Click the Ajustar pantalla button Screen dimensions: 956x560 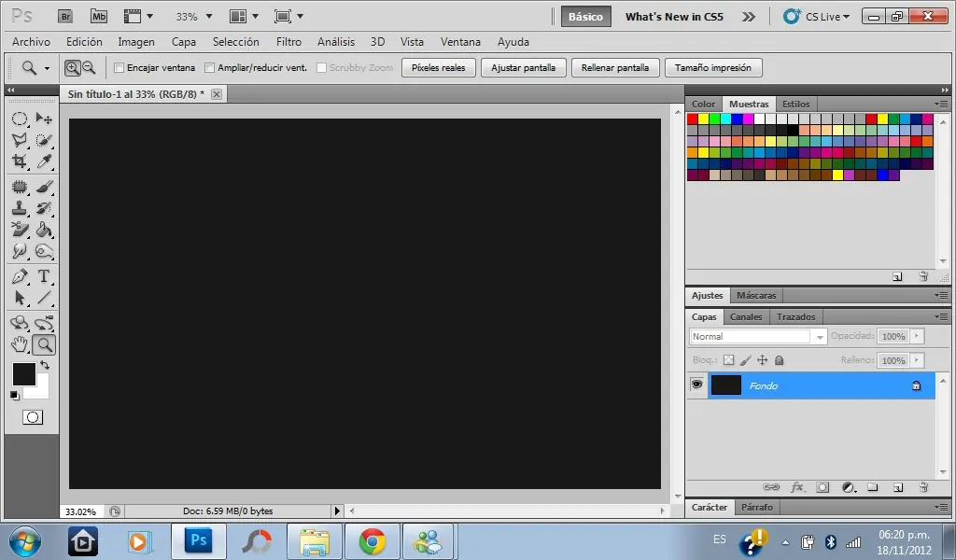pyautogui.click(x=523, y=68)
